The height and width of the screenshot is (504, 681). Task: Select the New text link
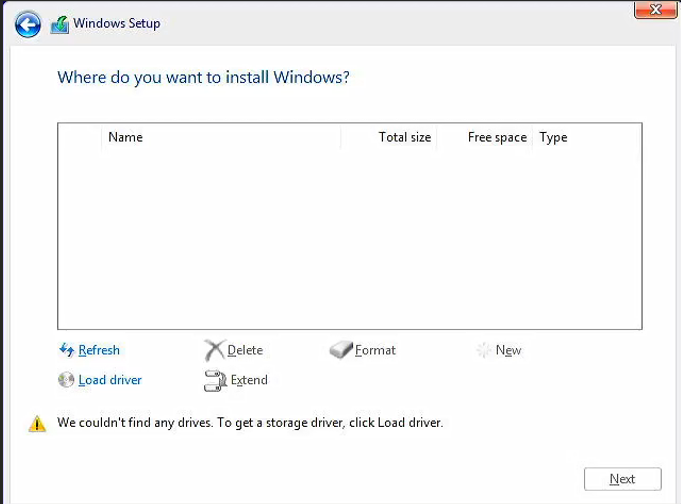(508, 350)
